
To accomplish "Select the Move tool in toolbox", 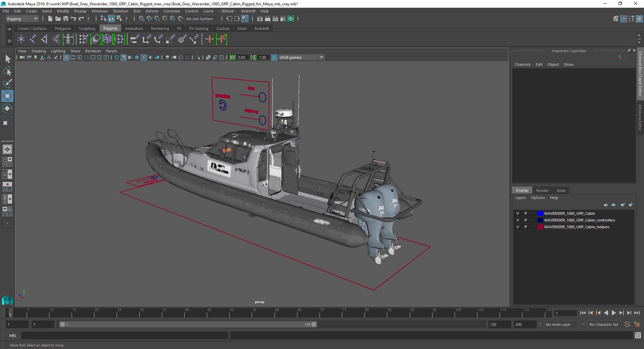I will coord(7,96).
